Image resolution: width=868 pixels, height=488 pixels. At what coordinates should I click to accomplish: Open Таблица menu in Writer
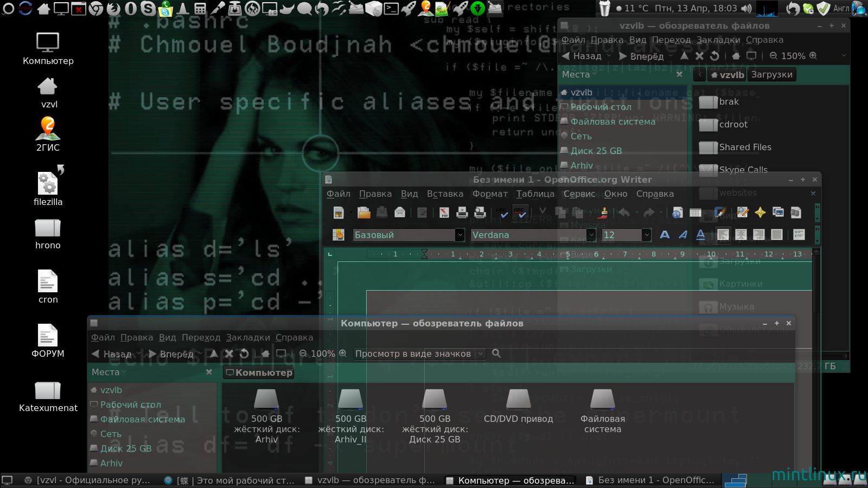(535, 194)
